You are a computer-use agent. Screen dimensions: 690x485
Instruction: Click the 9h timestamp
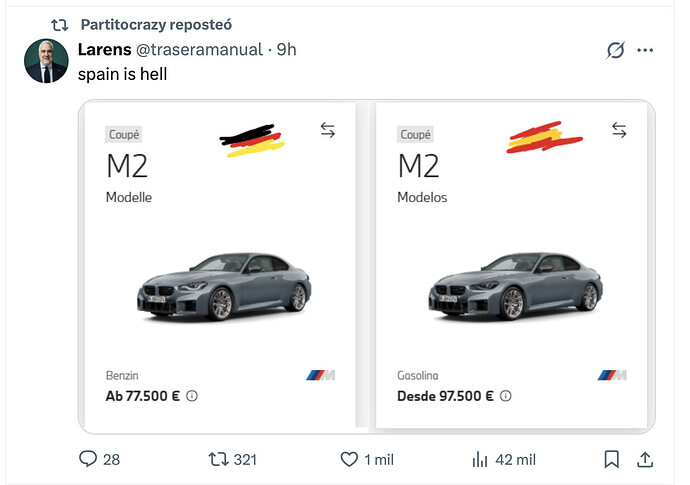pos(286,50)
